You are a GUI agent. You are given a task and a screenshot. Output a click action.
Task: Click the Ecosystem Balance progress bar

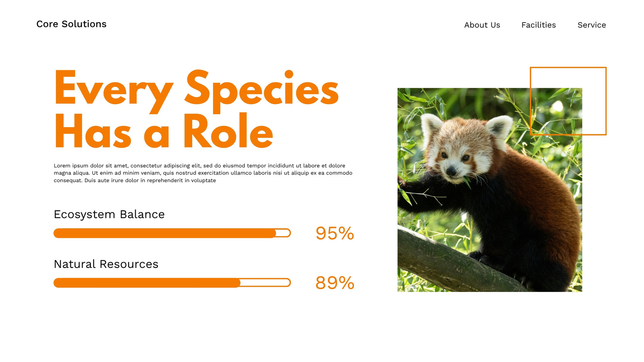[x=172, y=233]
